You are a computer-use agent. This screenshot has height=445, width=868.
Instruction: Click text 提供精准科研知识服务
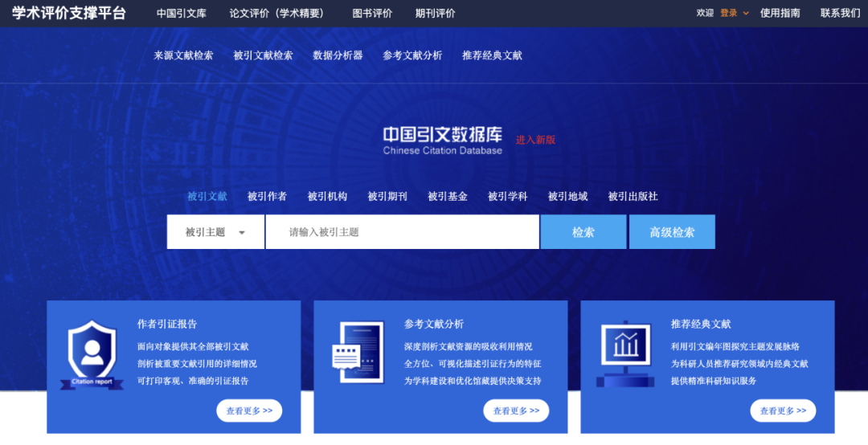(x=714, y=382)
